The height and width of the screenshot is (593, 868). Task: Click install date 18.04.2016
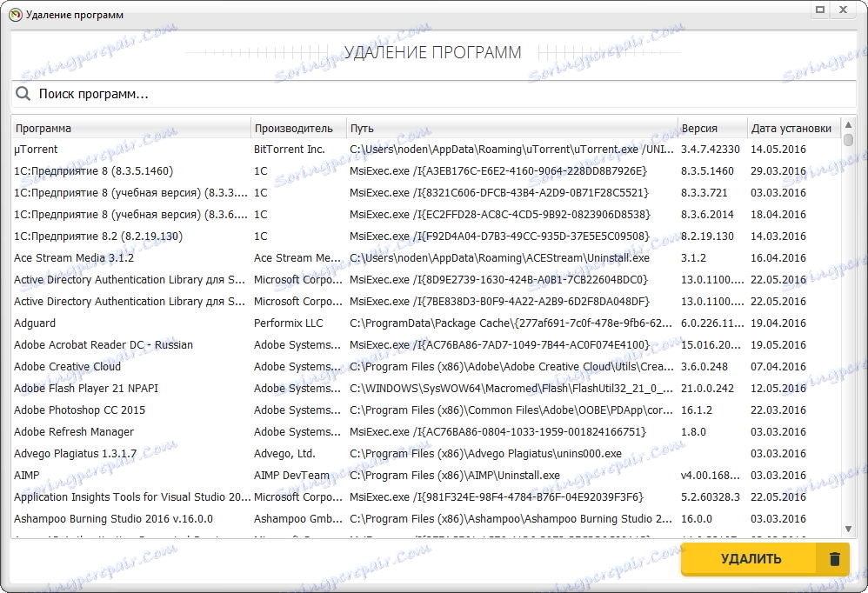click(x=778, y=215)
